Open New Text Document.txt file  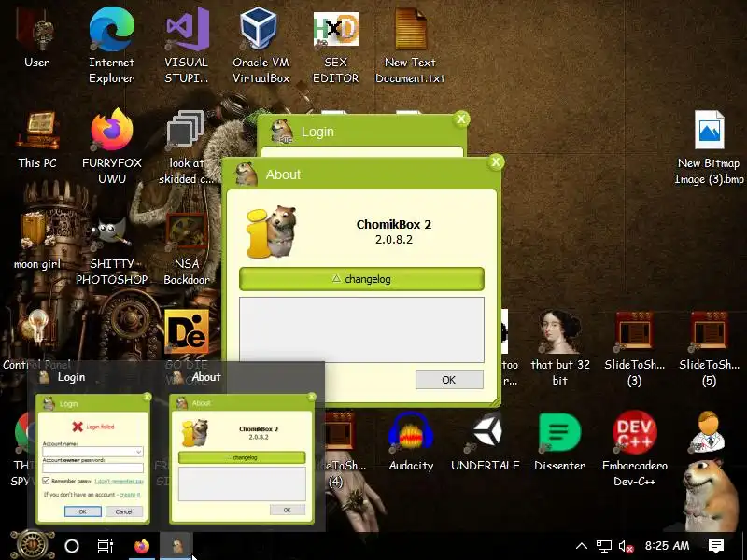(x=410, y=47)
